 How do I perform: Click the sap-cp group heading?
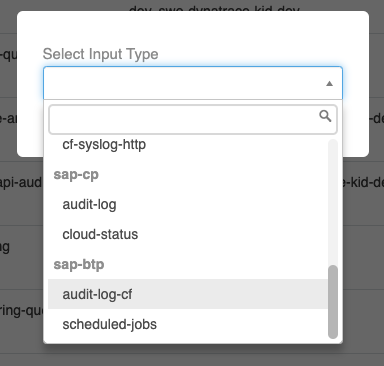click(x=76, y=175)
